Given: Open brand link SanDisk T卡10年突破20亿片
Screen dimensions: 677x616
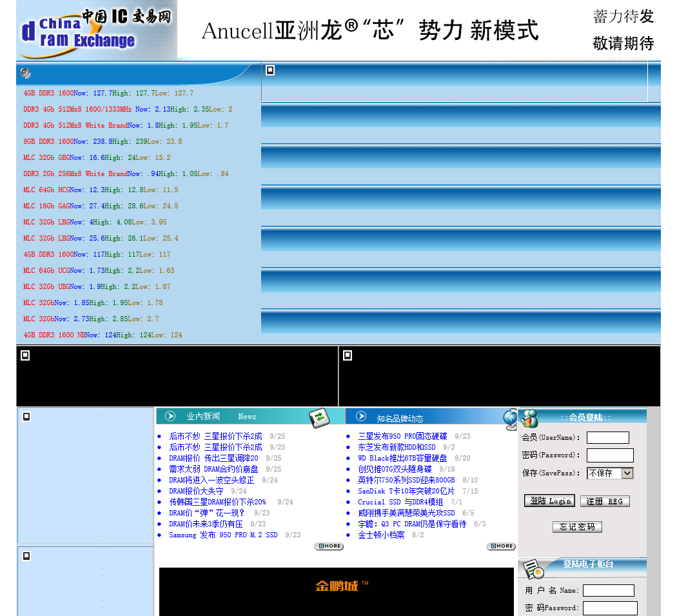Looking at the screenshot, I should click(406, 491).
